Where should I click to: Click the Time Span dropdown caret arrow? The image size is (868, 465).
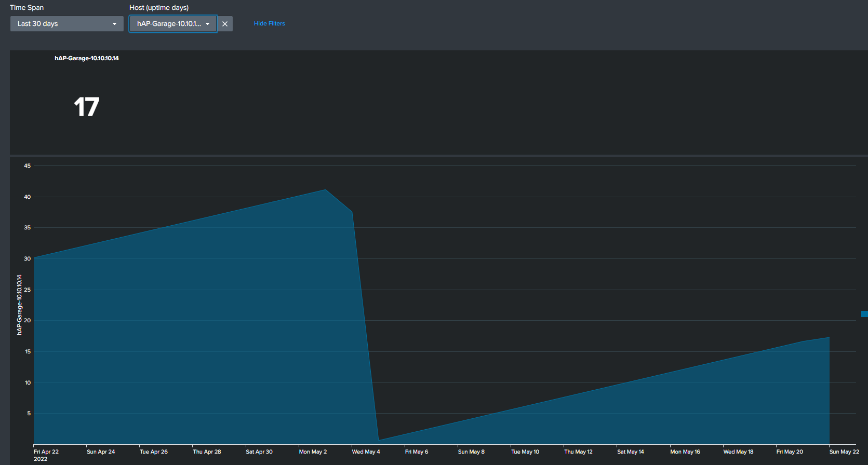click(x=114, y=24)
